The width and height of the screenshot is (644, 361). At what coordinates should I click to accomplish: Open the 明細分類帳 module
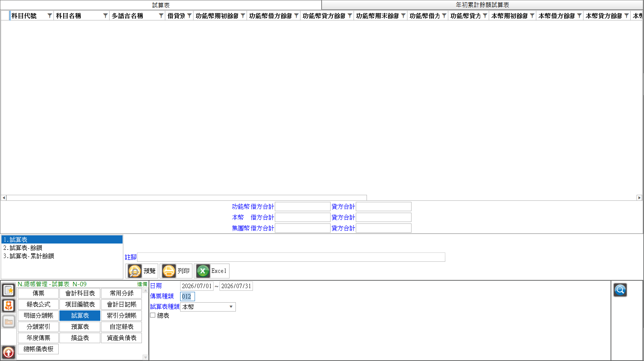(38, 316)
